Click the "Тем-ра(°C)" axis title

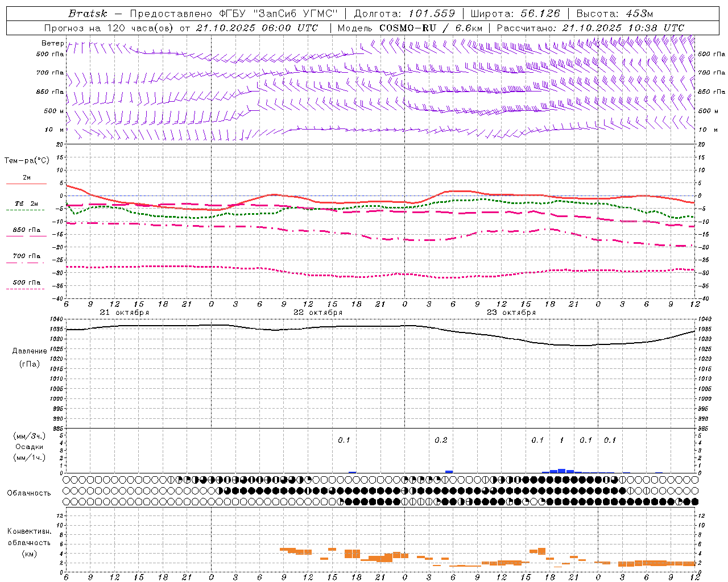coord(27,161)
